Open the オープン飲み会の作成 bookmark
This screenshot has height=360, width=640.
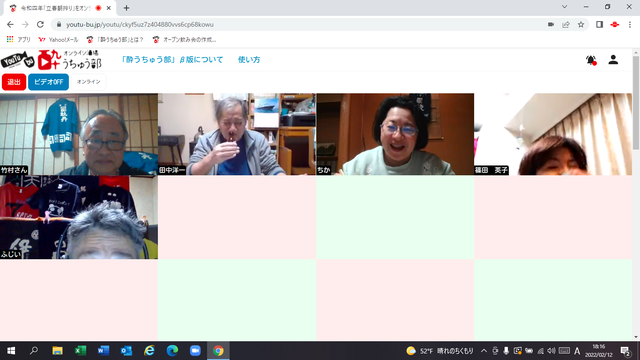click(184, 40)
